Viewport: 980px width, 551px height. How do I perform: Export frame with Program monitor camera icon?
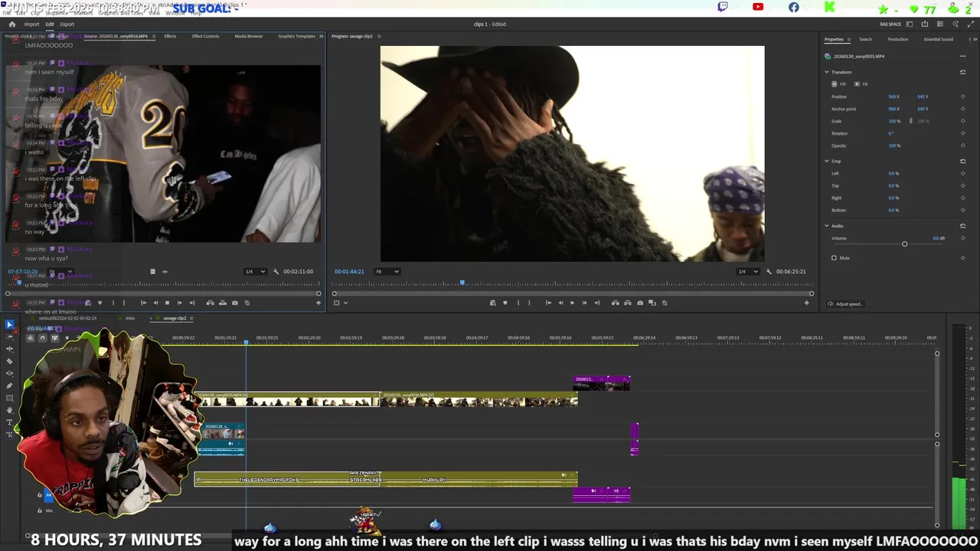[640, 302]
